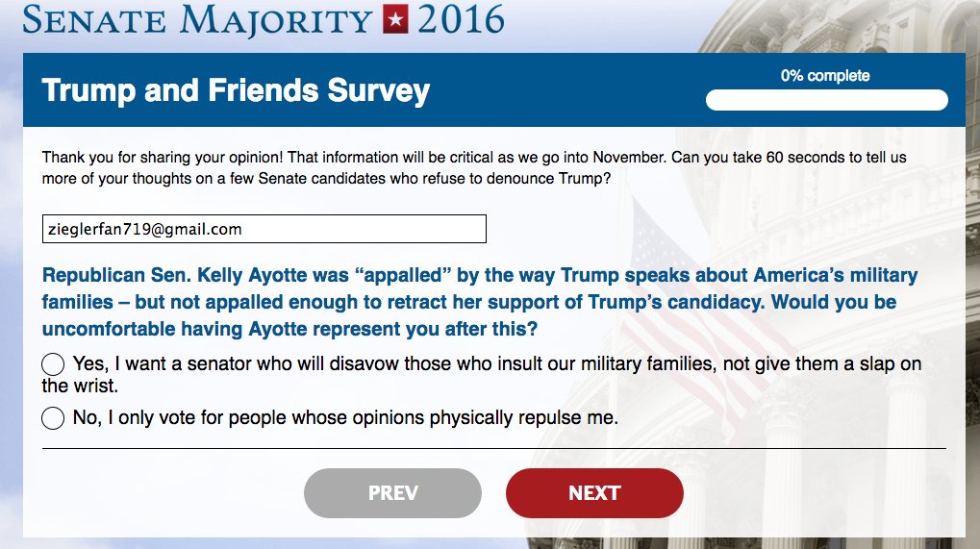Image resolution: width=980 pixels, height=549 pixels.
Task: Click the 0% complete label
Action: (x=825, y=76)
